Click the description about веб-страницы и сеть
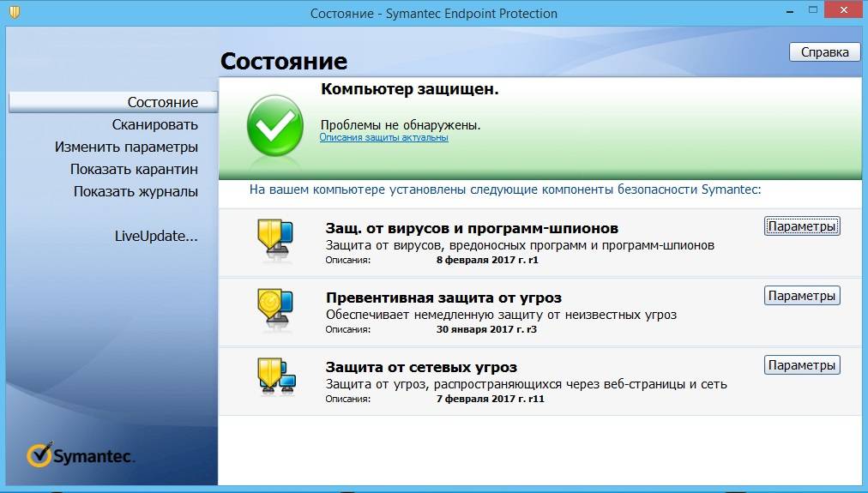This screenshot has width=868, height=493. coord(527,384)
